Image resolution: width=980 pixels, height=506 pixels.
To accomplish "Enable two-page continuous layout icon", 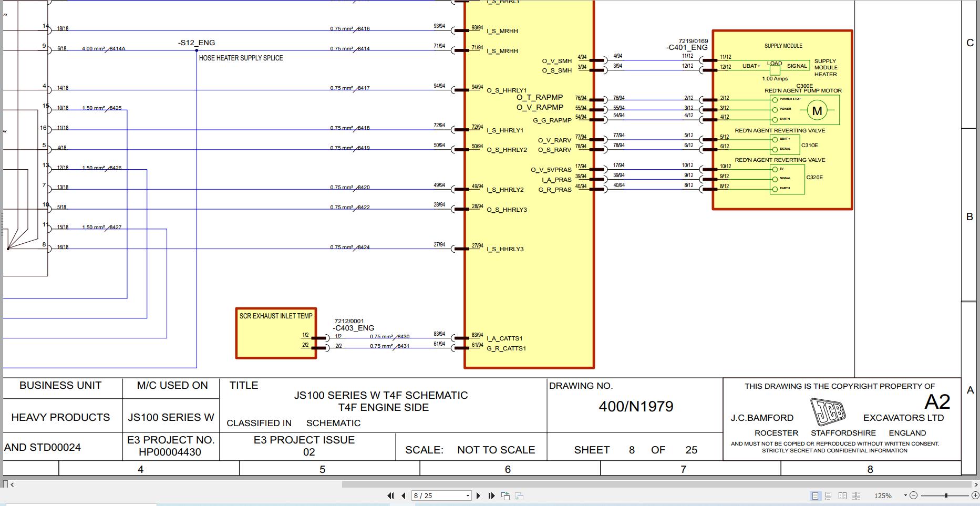I will 857,495.
